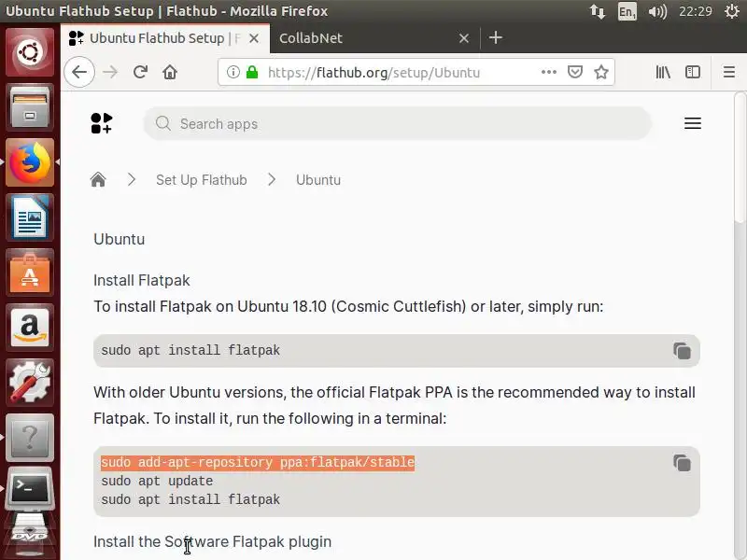Click the Ubuntu breadcrumb item
The height and width of the screenshot is (560, 747).
click(x=318, y=180)
